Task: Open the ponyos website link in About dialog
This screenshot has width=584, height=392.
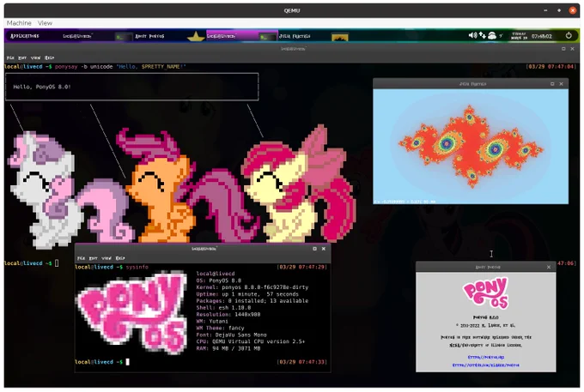Action: (486, 357)
